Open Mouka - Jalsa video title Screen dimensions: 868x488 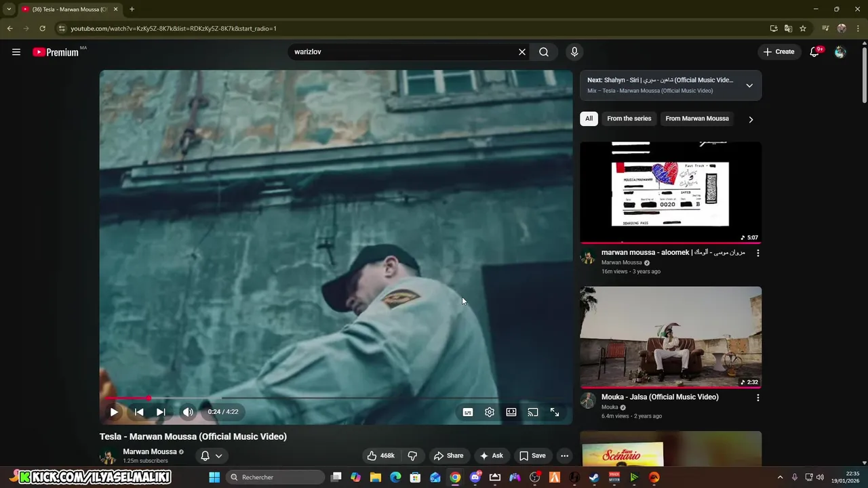click(660, 397)
